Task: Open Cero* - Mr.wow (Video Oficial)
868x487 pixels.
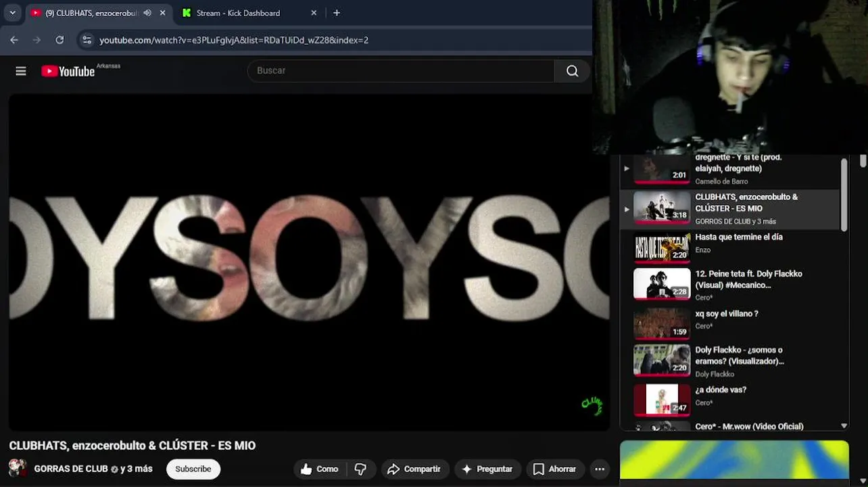Action: point(749,426)
